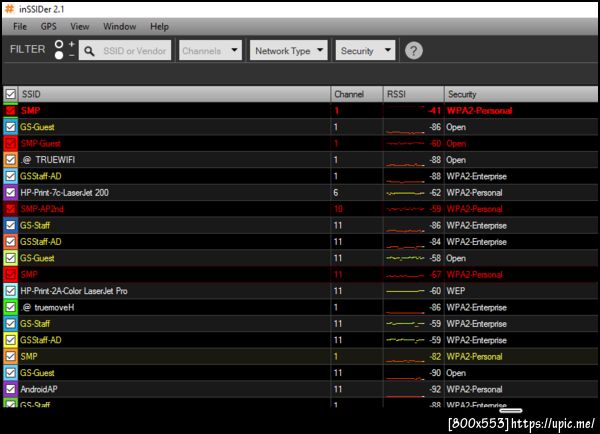600x434 pixels.
Task: Select the HP-Print-7c-LaserJet 200 network row
Action: click(x=300, y=193)
